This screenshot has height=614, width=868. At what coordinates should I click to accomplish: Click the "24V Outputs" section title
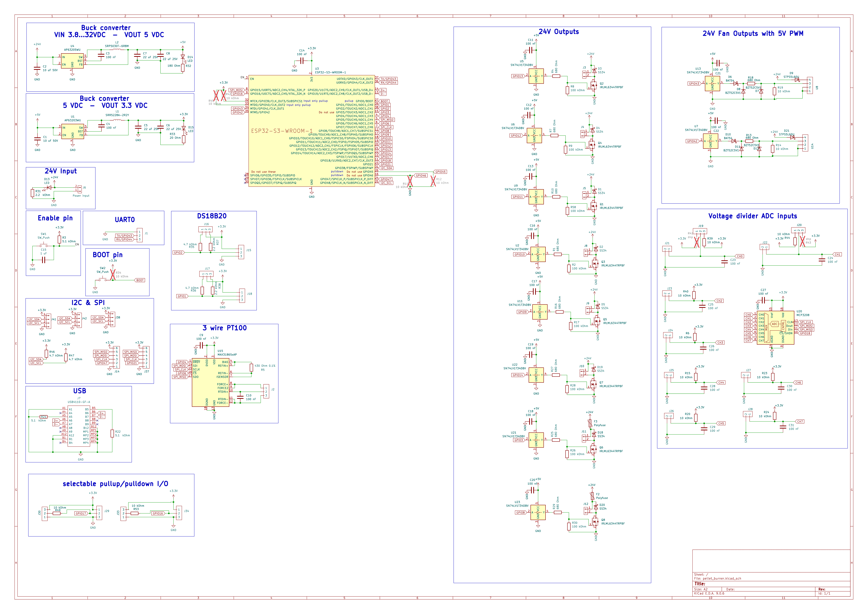pyautogui.click(x=558, y=32)
